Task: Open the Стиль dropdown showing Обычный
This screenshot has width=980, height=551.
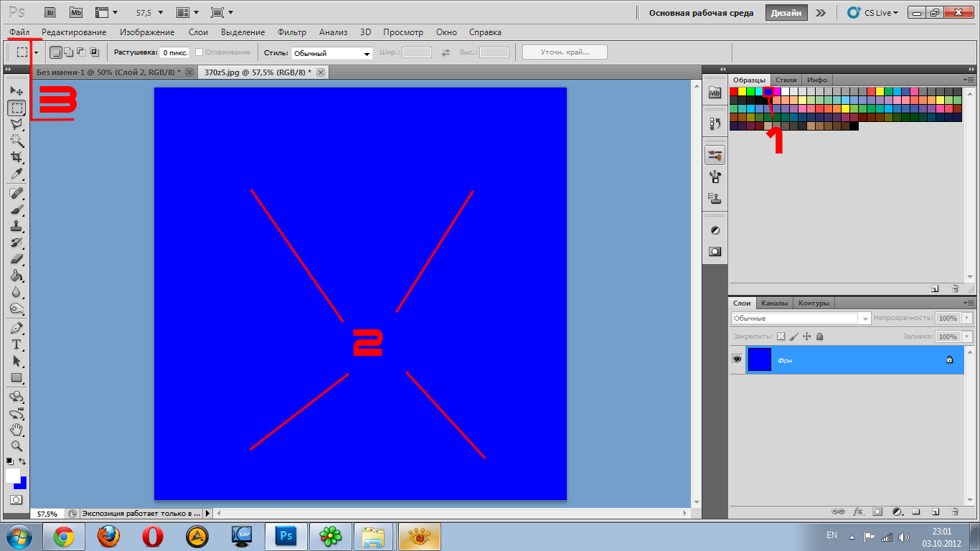Action: click(332, 53)
